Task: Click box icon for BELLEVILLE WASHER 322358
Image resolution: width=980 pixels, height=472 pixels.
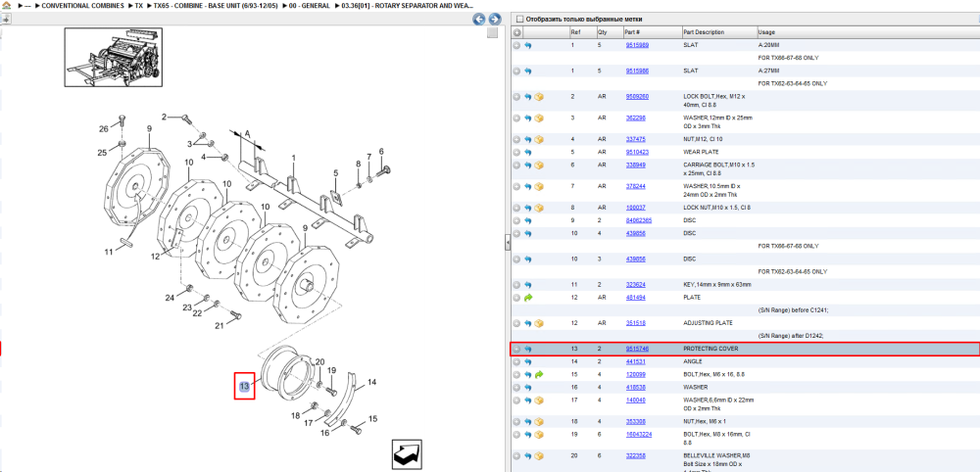Action: click(x=539, y=455)
